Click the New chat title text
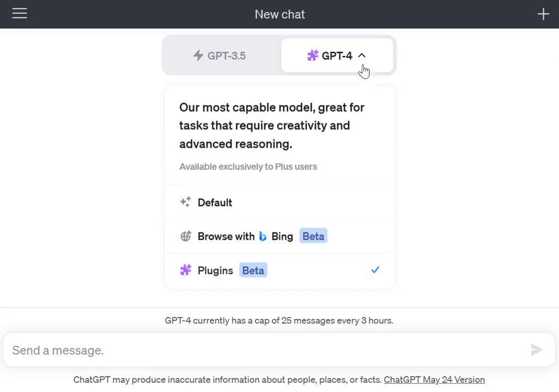The width and height of the screenshot is (559, 392). pos(280,14)
